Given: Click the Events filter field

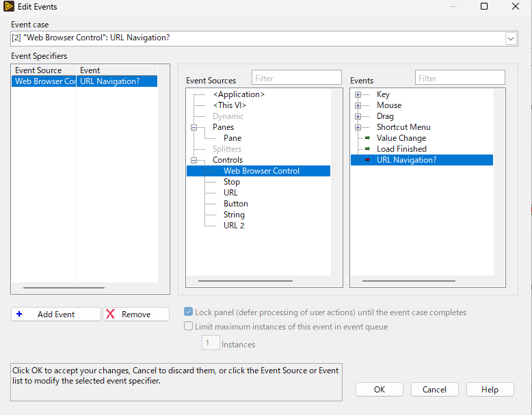Looking at the screenshot, I should [460, 78].
